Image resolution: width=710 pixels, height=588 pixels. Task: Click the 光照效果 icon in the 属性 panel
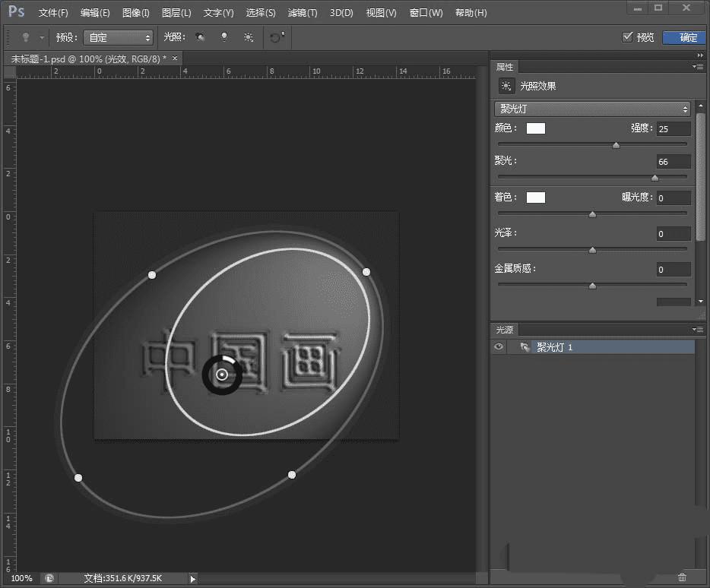pos(506,87)
